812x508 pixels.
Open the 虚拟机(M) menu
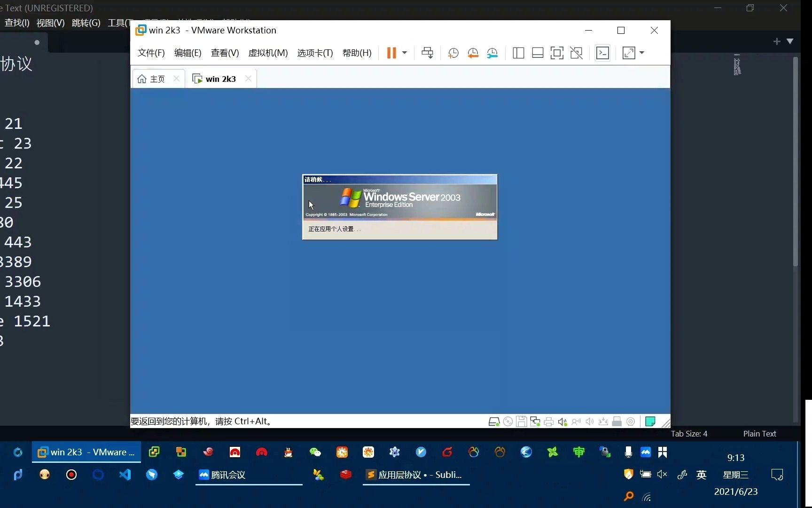268,53
